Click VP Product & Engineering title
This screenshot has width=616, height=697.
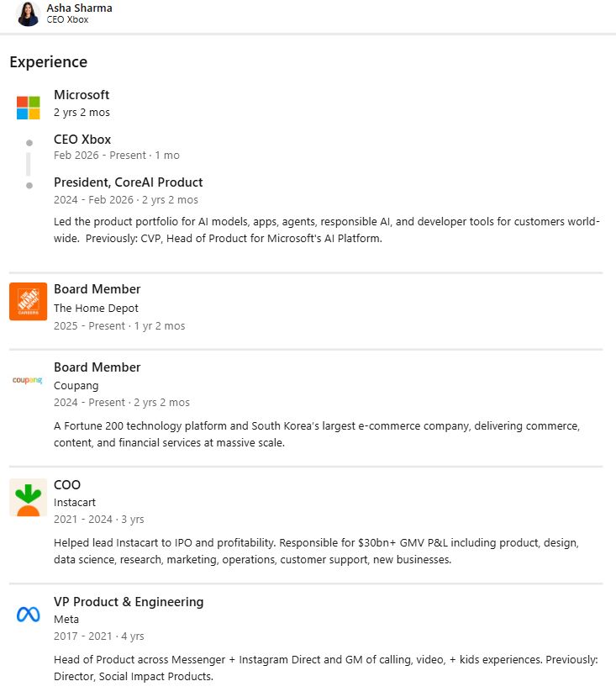(129, 602)
